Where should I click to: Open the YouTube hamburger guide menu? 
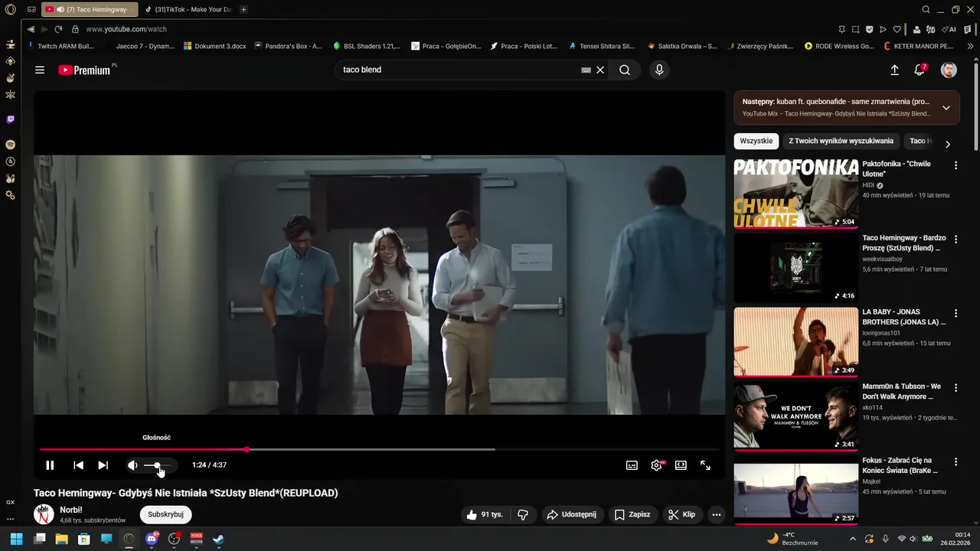coord(40,70)
